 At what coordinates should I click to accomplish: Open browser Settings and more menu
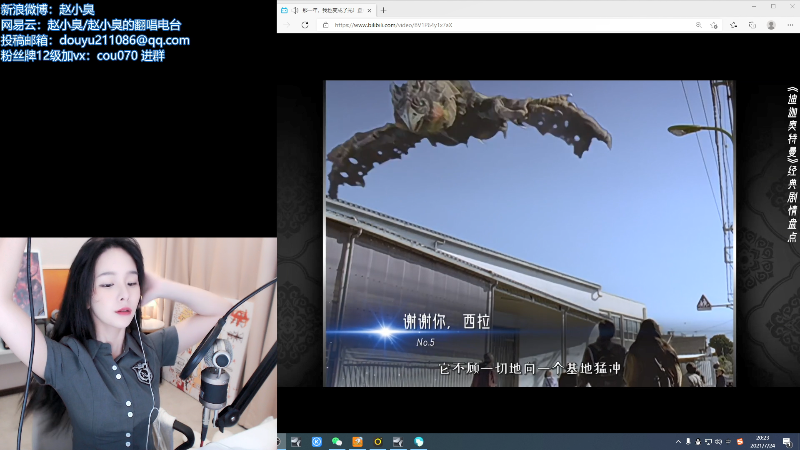tap(790, 25)
